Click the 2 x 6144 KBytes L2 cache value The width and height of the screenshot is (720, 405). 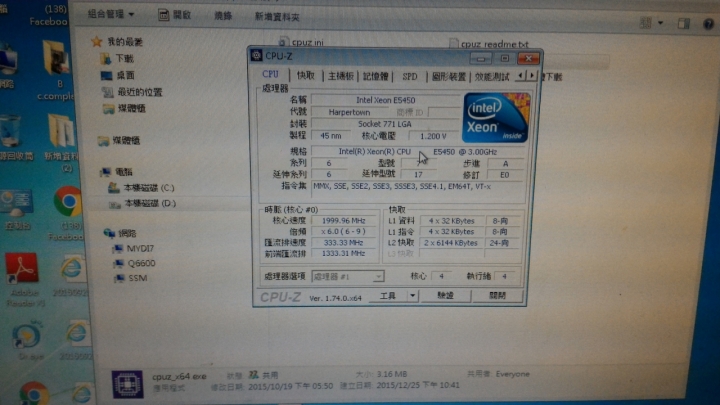451,243
